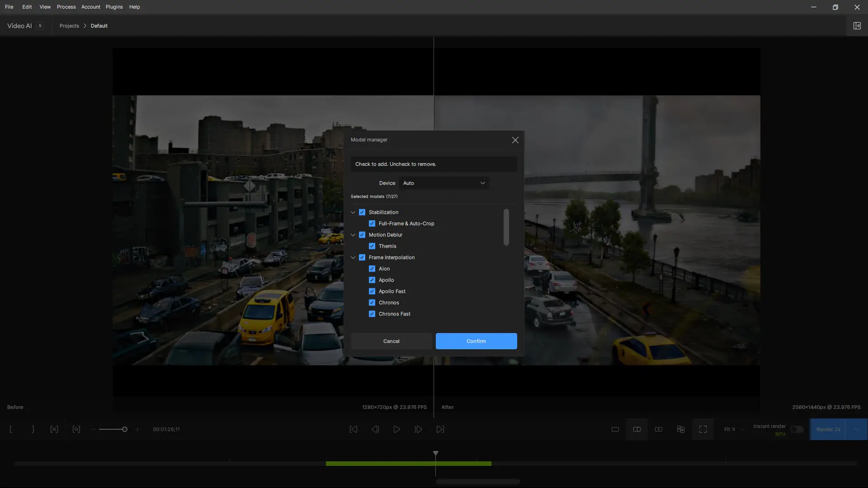Collapse the Stabilization group

pos(353,212)
